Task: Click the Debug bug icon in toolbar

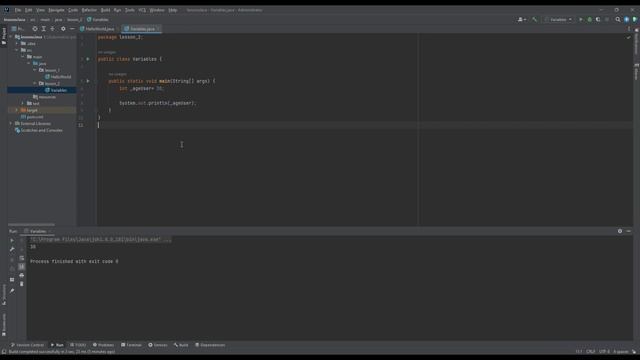Action: coord(589,19)
